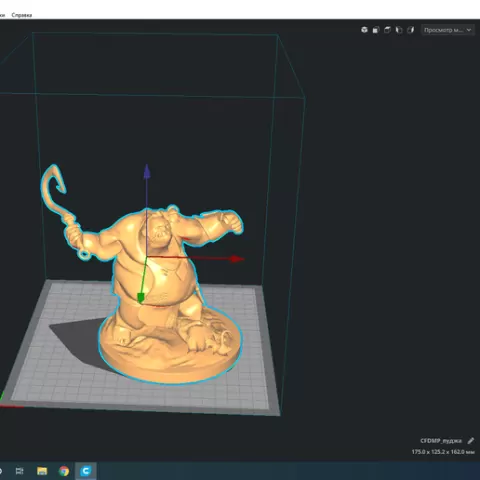Click the green Y-axis move arrow
Viewport: 480px width, 480px height.
click(x=141, y=298)
